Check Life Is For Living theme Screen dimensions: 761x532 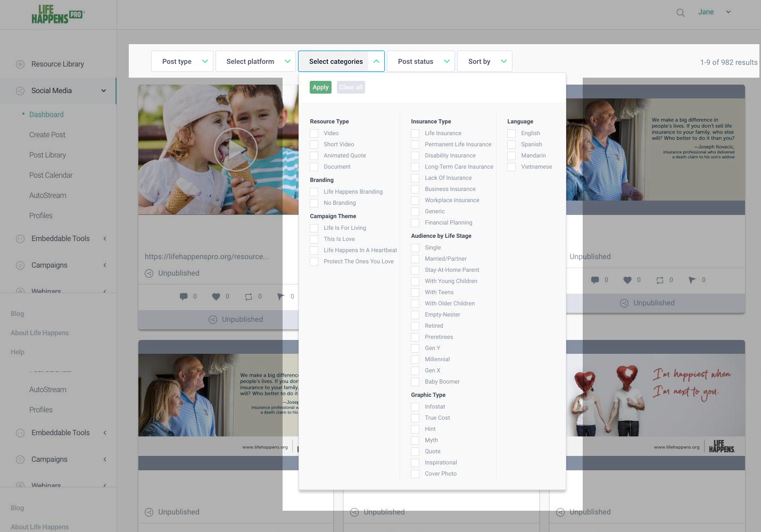pos(314,228)
